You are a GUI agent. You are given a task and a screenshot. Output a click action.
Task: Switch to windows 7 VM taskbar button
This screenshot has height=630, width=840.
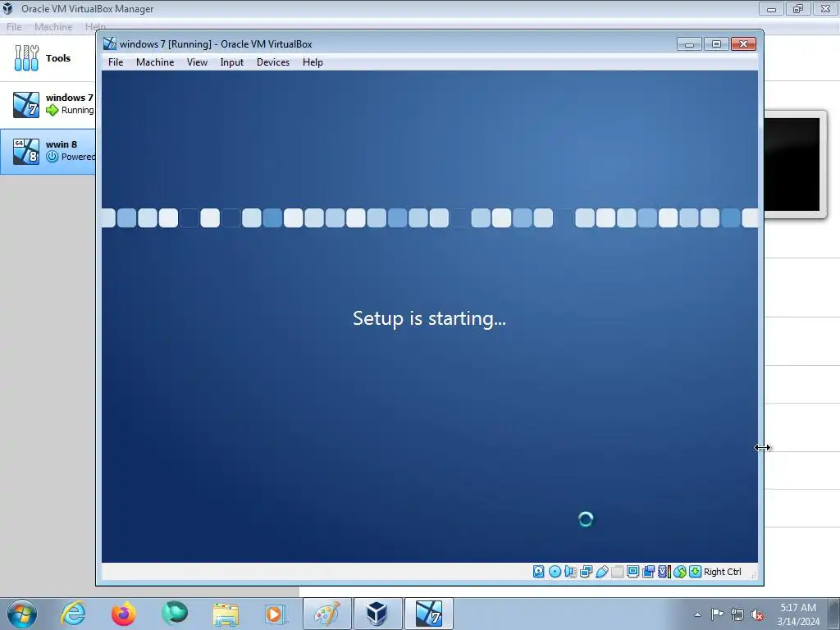[x=428, y=614]
